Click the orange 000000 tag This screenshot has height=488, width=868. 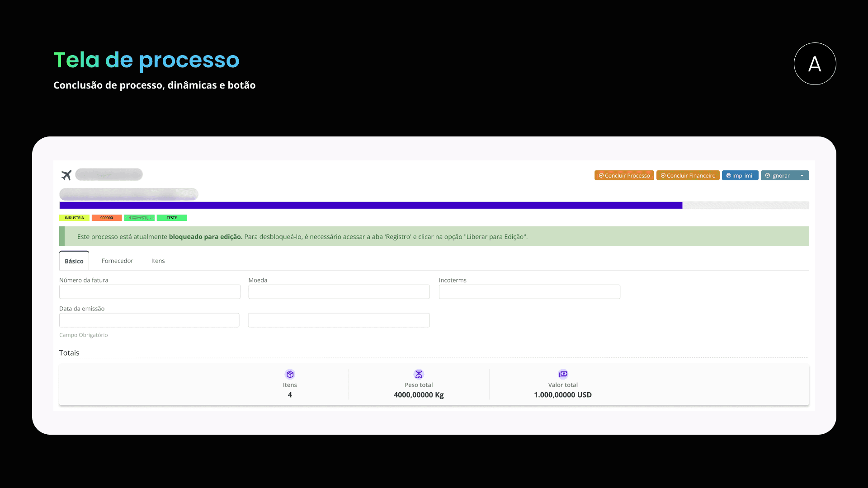[107, 218]
